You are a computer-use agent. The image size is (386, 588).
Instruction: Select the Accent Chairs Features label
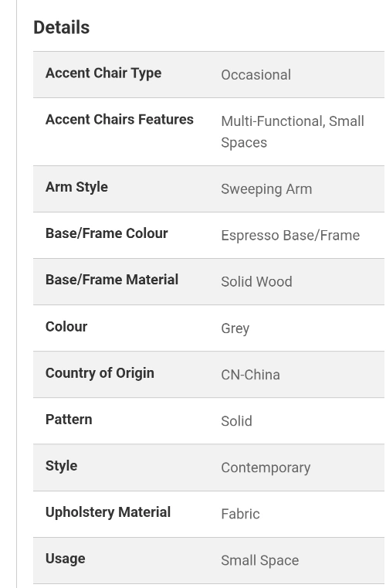120,119
